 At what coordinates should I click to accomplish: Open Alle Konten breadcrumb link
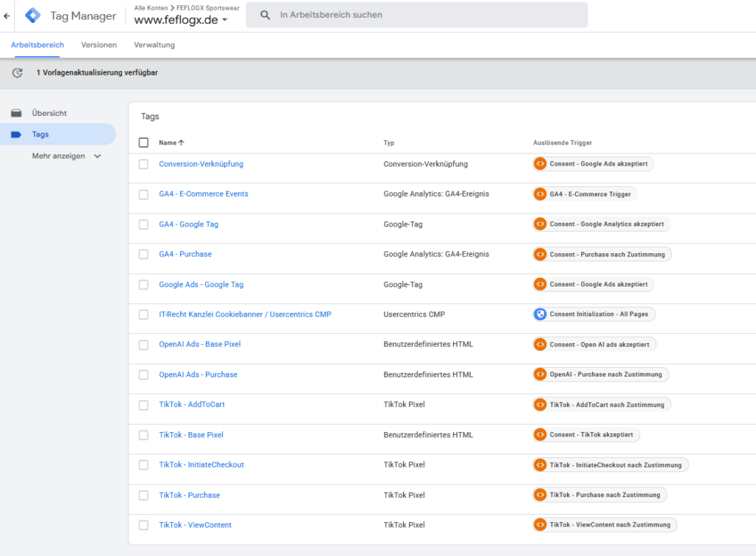tap(151, 7)
